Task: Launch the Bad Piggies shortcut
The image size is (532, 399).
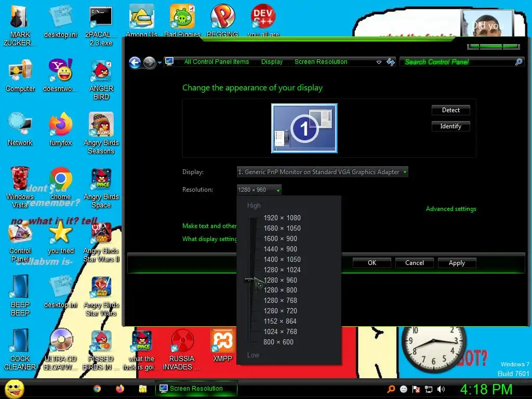Action: click(x=182, y=20)
